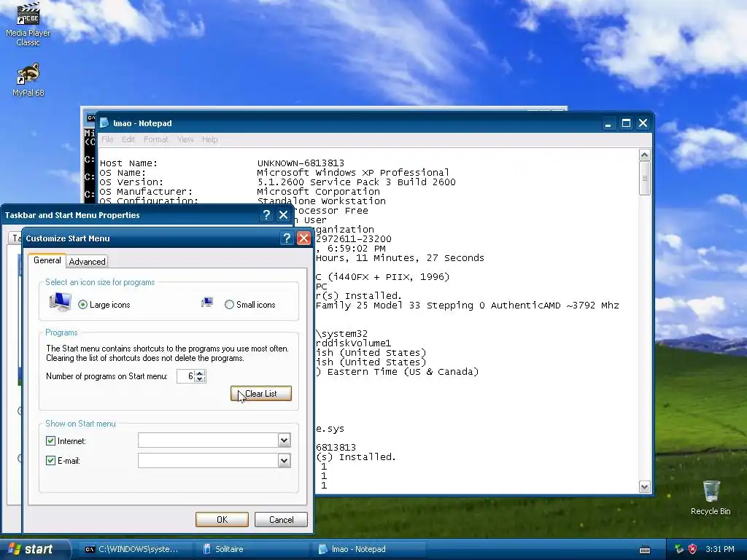Click the AuthenticAMD ~3792 Mhz line
This screenshot has width=747, height=560.
pos(467,306)
